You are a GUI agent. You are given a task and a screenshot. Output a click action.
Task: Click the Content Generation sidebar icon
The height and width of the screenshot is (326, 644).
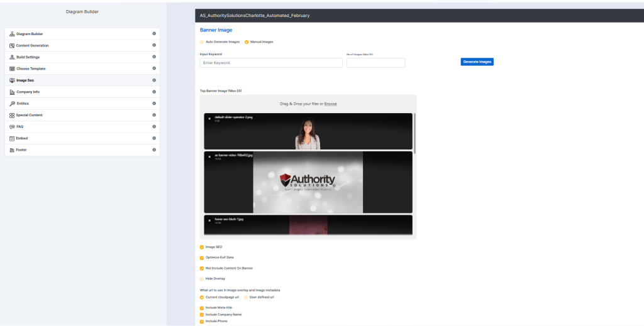[x=12, y=45]
